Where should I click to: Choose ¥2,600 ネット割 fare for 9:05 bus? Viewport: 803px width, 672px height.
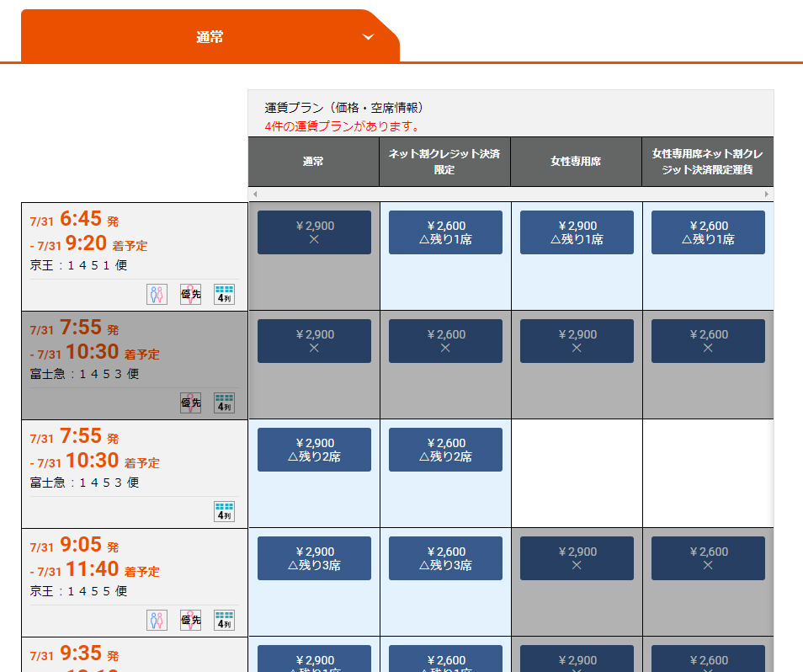pyautogui.click(x=445, y=558)
